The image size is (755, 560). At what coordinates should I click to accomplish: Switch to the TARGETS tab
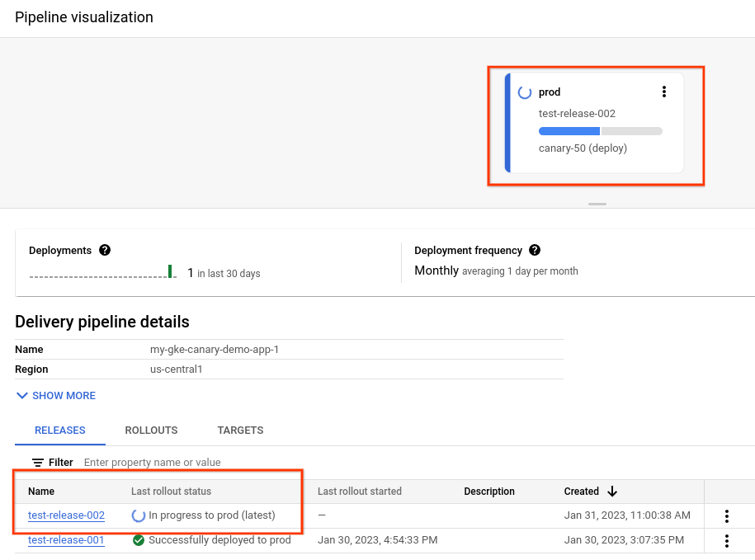pyautogui.click(x=240, y=430)
